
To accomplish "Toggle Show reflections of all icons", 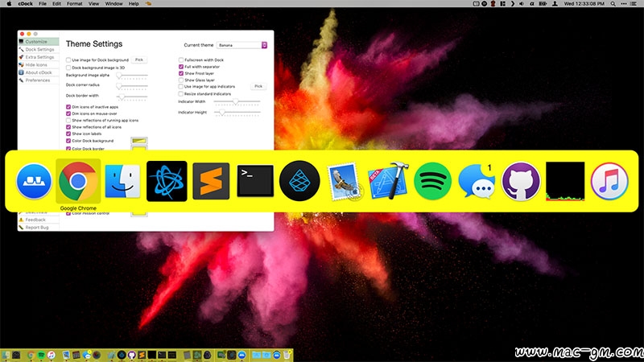I will (x=68, y=127).
